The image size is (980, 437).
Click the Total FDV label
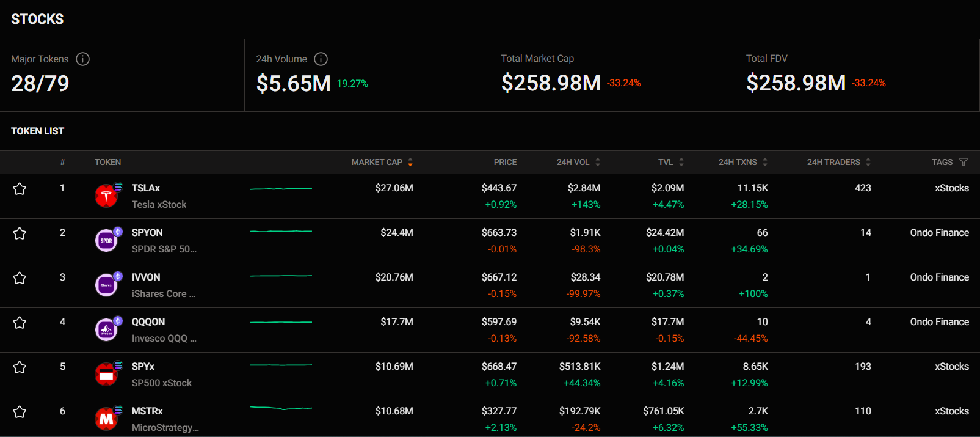pos(767,59)
